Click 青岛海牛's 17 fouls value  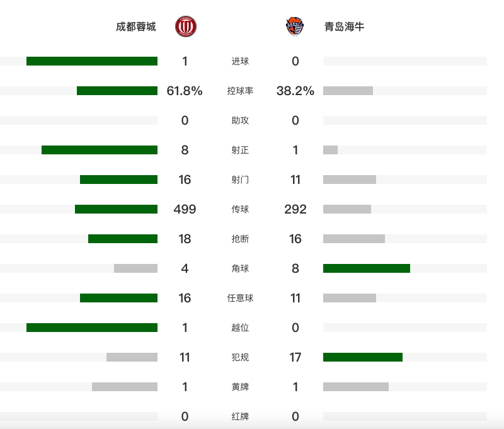pos(295,357)
